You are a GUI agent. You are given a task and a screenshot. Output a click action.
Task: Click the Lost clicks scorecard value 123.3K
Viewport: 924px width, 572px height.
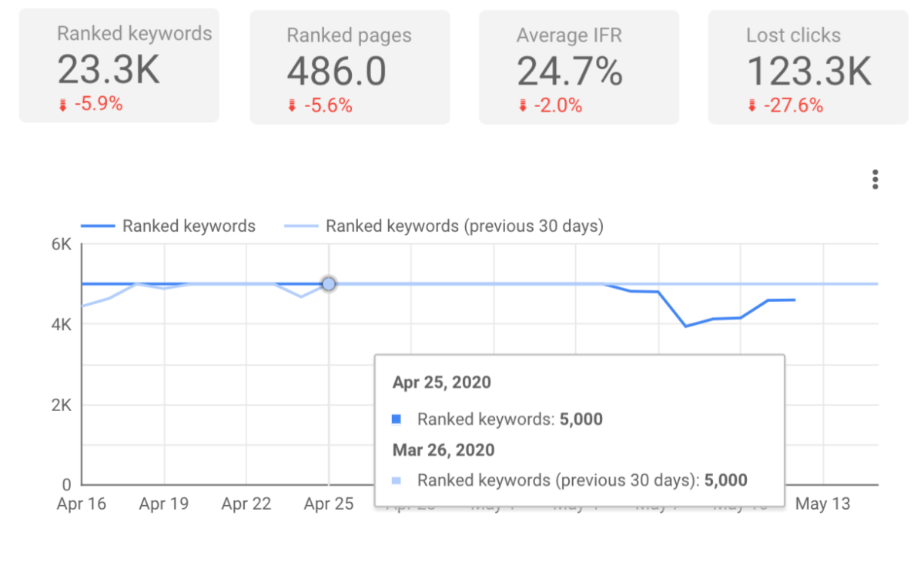click(x=809, y=72)
